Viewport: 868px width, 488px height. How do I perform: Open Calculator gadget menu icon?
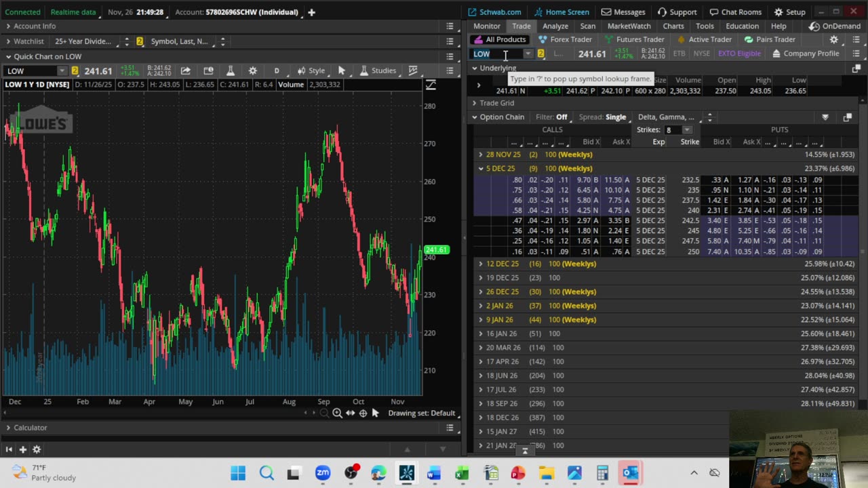(x=450, y=428)
